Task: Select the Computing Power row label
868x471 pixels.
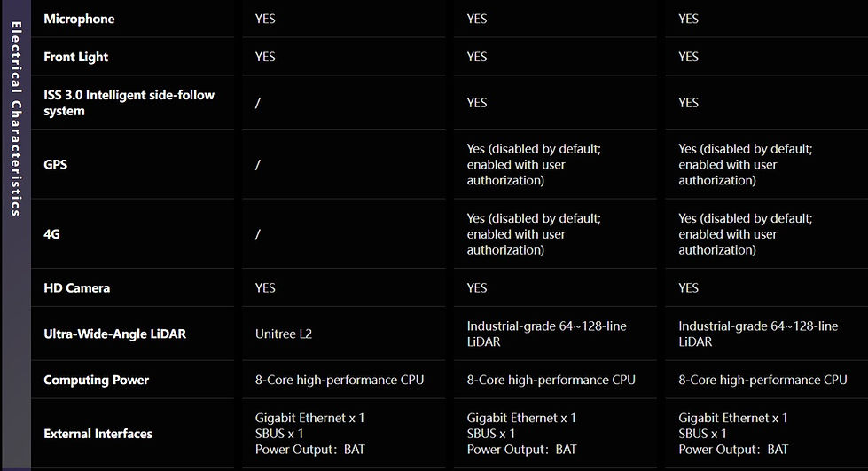Action: point(97,381)
